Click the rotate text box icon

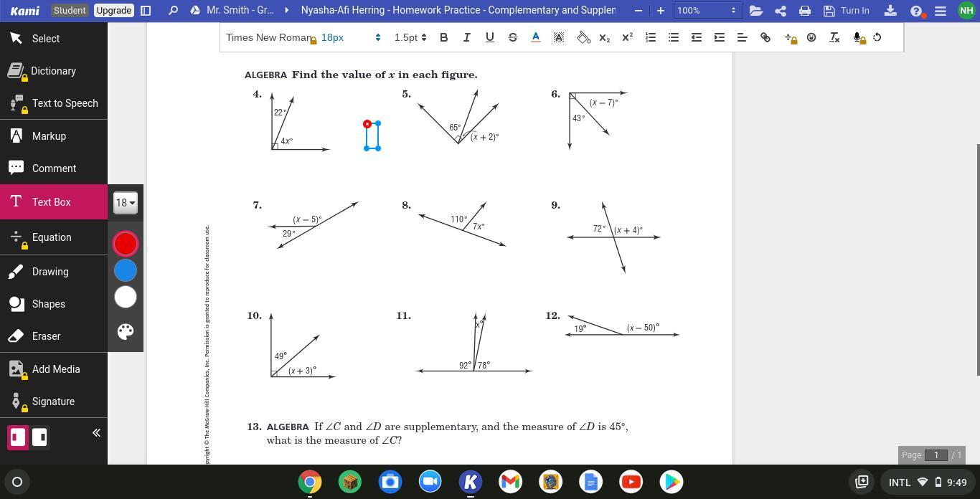(877, 37)
